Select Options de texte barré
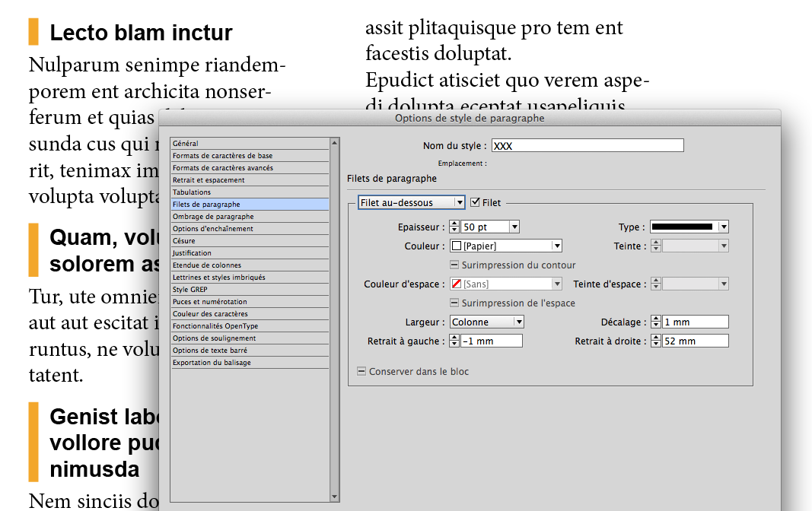Image resolution: width=812 pixels, height=511 pixels. pos(250,350)
